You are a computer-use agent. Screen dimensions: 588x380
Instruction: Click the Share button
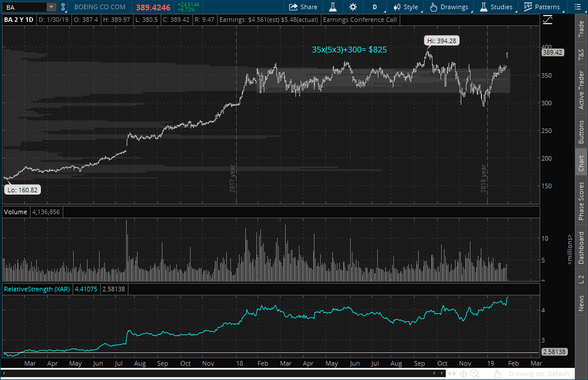tap(303, 7)
